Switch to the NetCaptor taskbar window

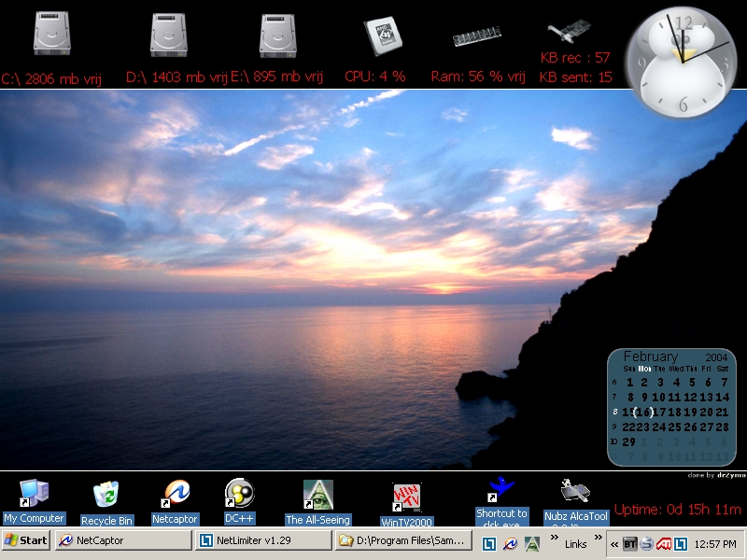pyautogui.click(x=123, y=540)
